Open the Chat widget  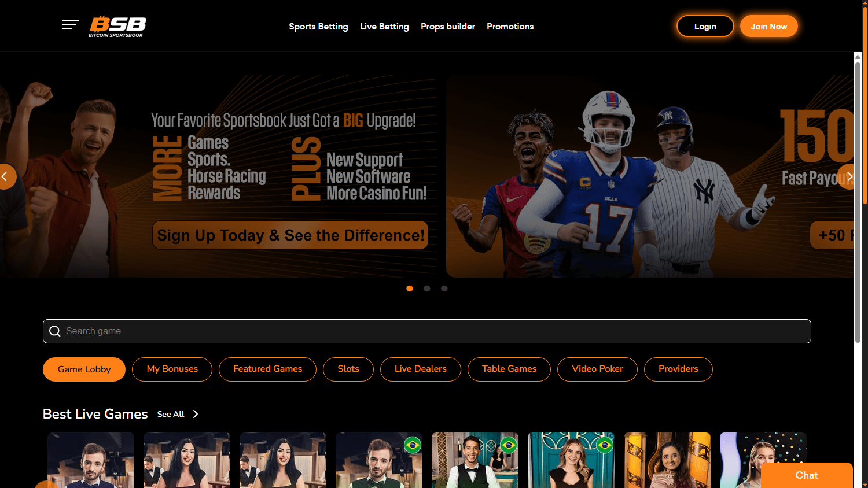(x=807, y=475)
